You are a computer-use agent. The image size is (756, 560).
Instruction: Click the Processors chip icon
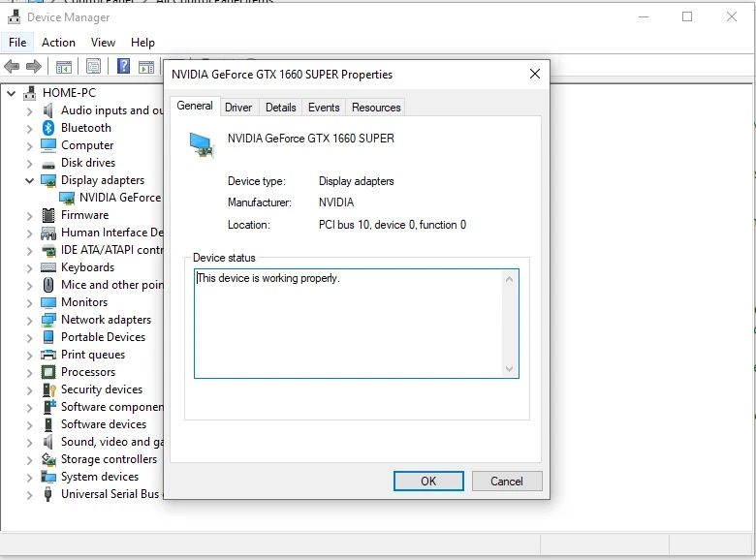click(48, 372)
